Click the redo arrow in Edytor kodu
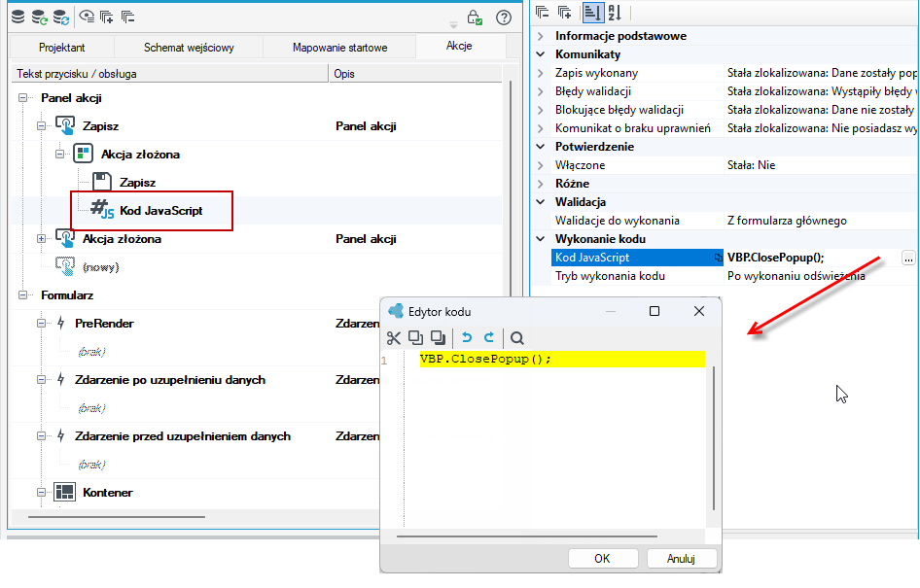The height and width of the screenshot is (588, 920). [x=489, y=337]
